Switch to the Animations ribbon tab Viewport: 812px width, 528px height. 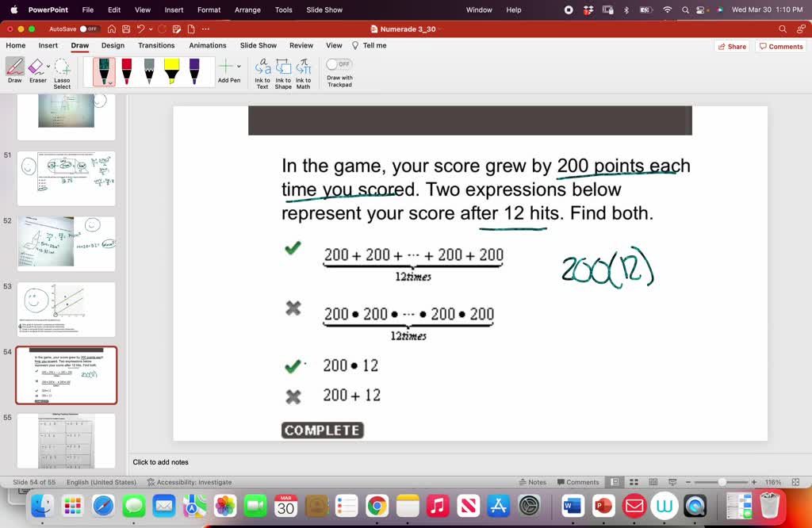(207, 45)
